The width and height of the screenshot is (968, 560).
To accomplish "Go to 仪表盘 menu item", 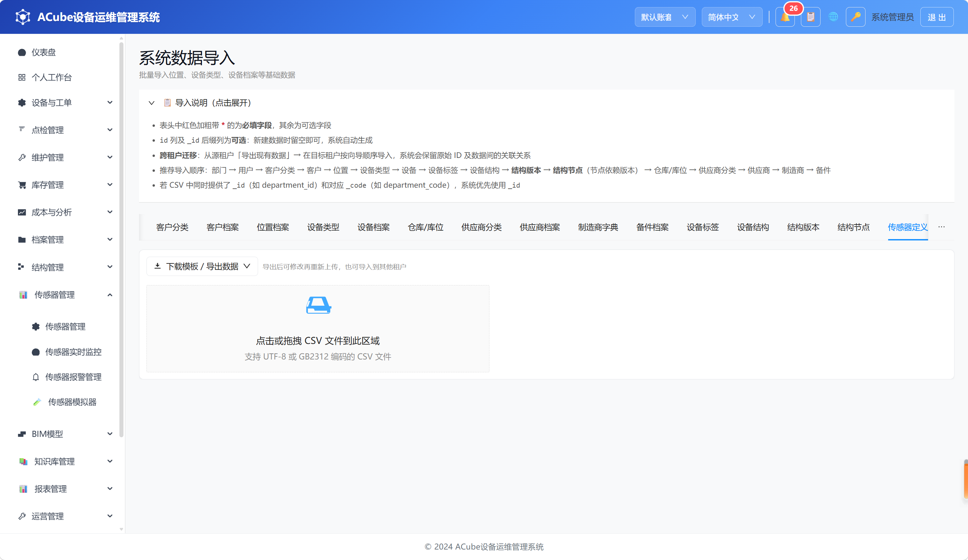I will click(43, 52).
